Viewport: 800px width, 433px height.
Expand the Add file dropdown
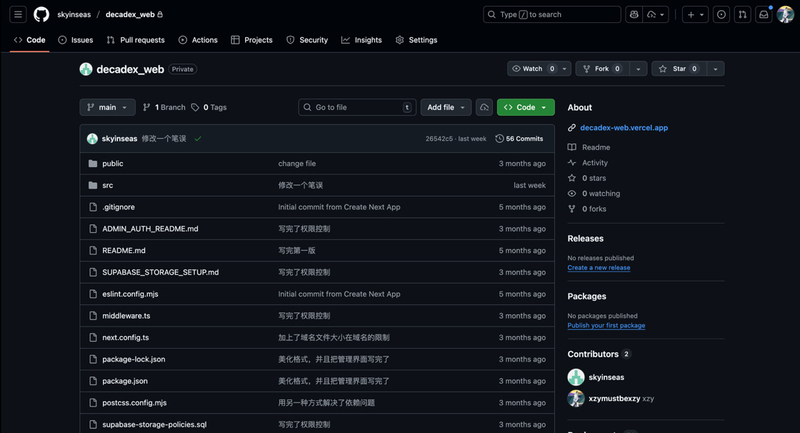[446, 107]
